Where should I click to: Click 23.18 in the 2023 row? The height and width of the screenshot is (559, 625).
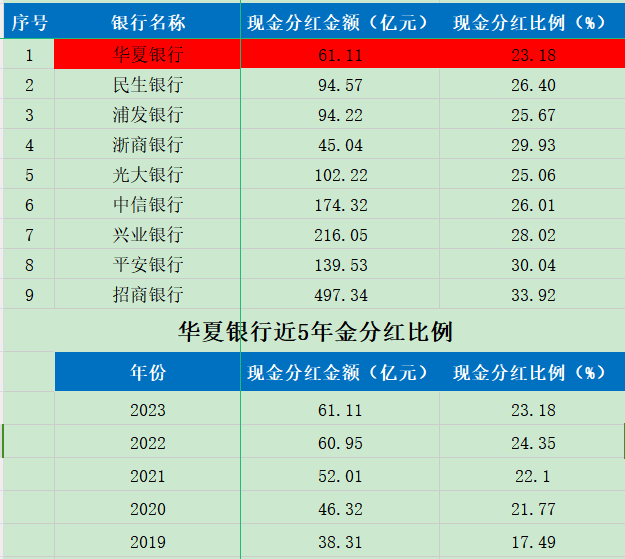click(x=532, y=409)
